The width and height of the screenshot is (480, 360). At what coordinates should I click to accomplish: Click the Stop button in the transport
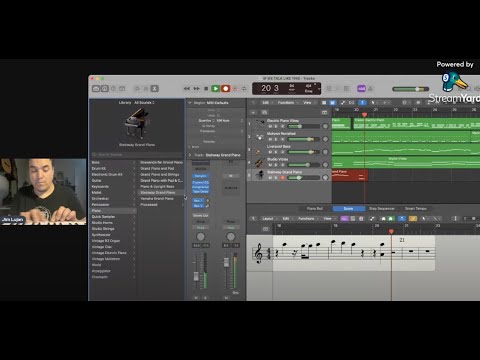(x=206, y=88)
